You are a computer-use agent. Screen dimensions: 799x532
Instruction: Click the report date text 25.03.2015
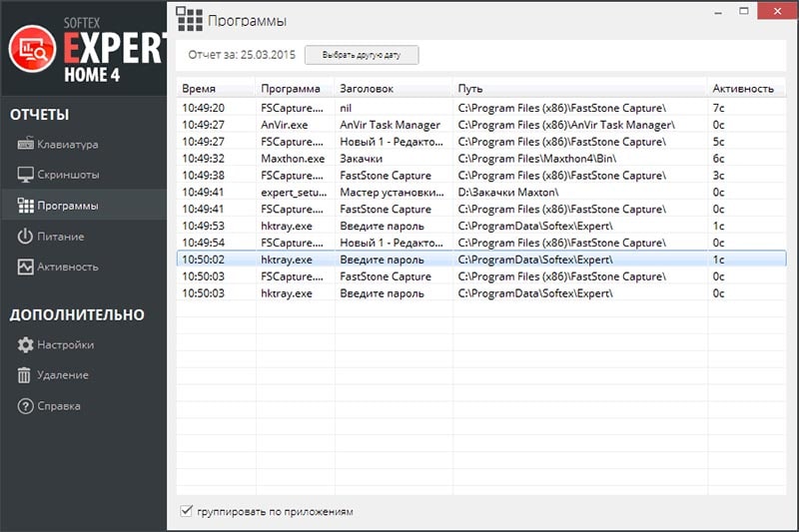268,55
